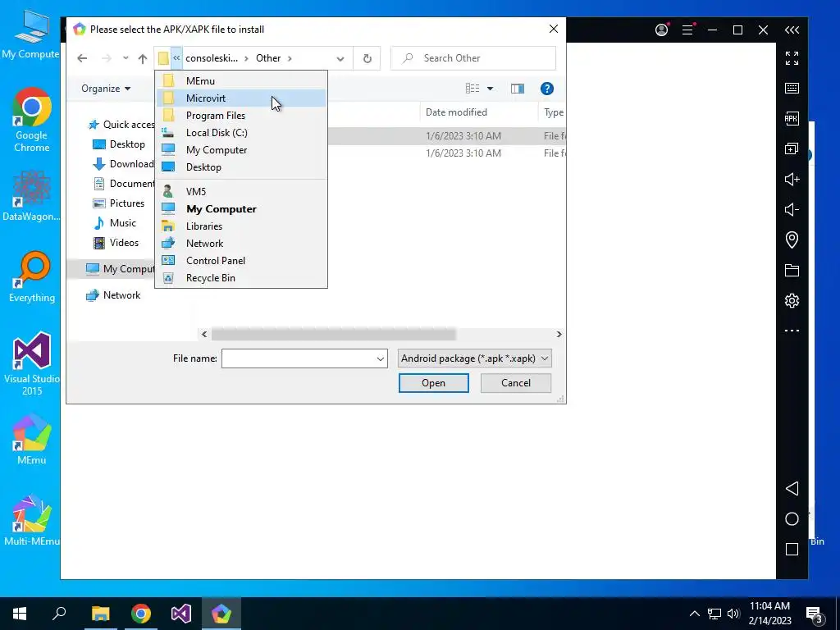Open MEmu account profile icon

[662, 30]
